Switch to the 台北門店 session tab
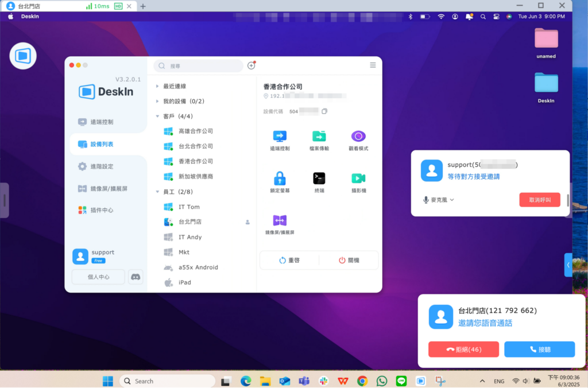This screenshot has height=388, width=588. [x=68, y=6]
